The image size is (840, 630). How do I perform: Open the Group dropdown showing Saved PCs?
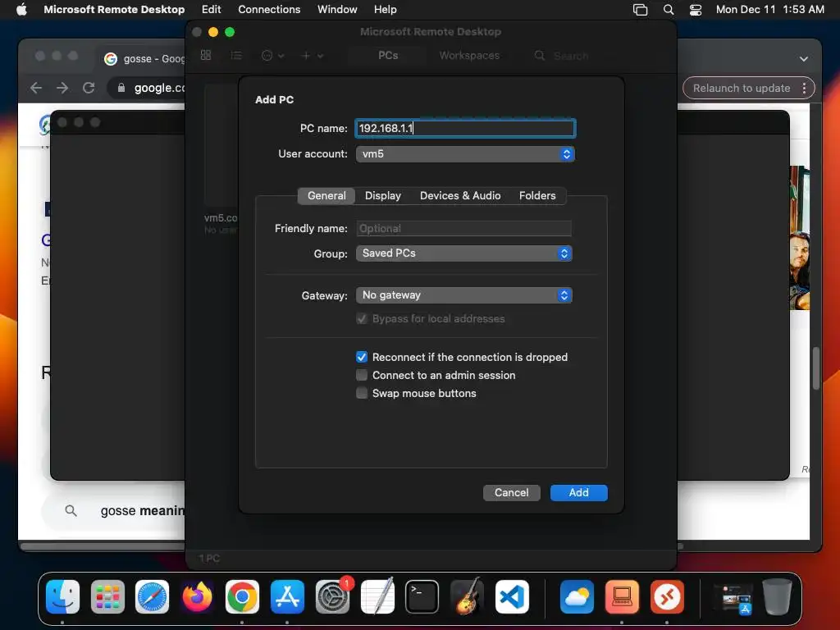464,253
